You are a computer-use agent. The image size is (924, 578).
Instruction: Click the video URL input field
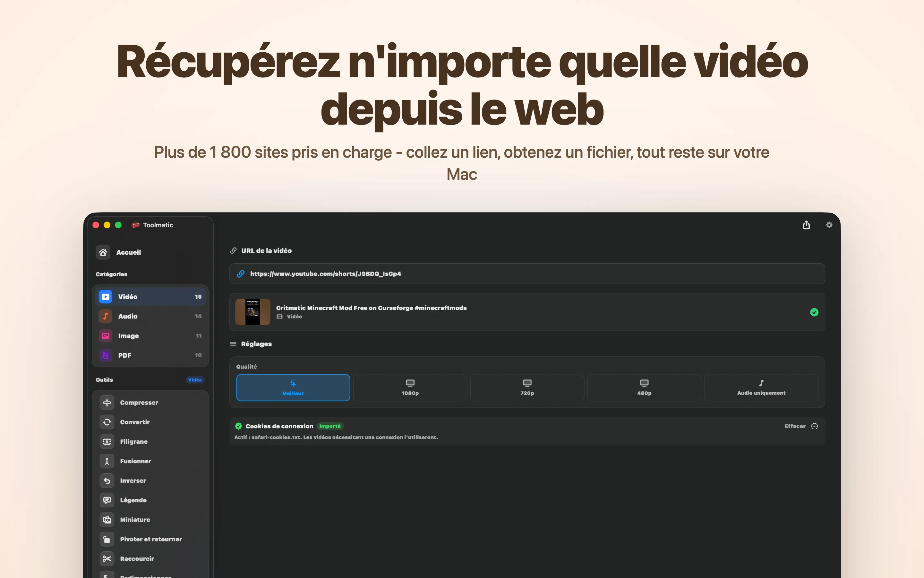(x=527, y=274)
